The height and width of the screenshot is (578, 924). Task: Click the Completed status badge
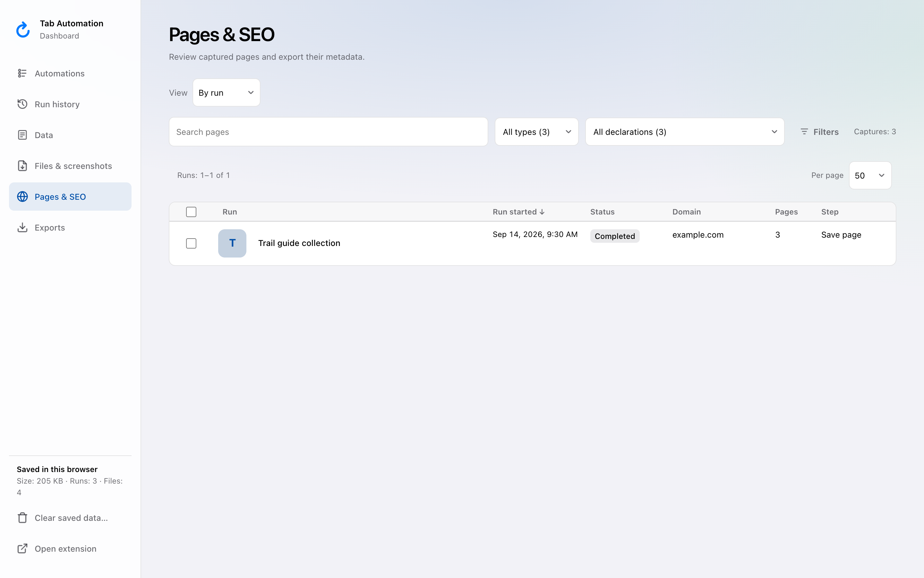615,236
